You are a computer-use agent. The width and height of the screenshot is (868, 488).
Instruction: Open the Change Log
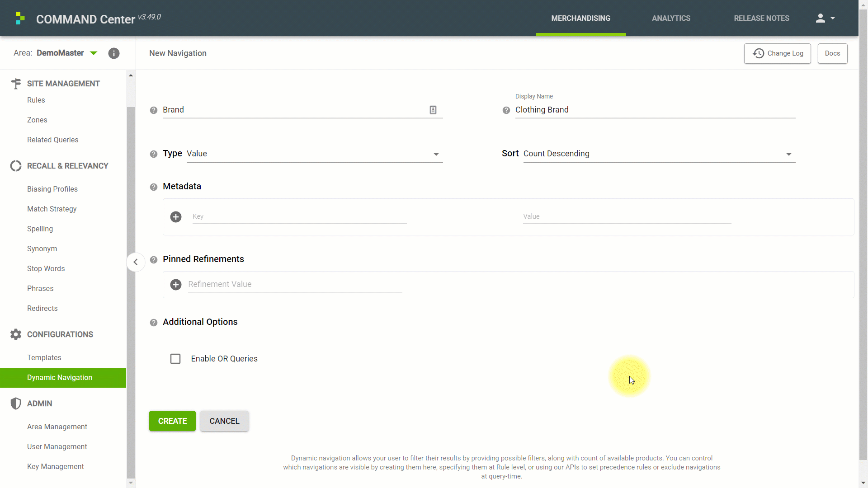click(777, 53)
